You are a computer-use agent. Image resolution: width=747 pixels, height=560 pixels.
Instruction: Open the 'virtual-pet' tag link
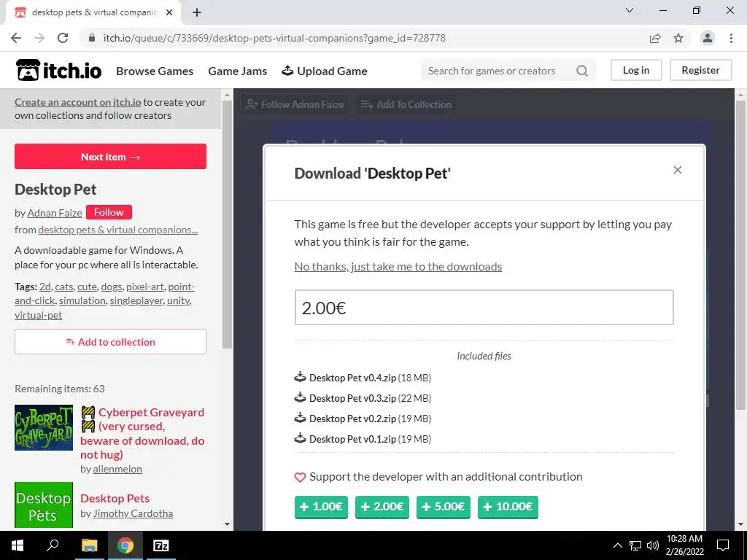pos(38,315)
